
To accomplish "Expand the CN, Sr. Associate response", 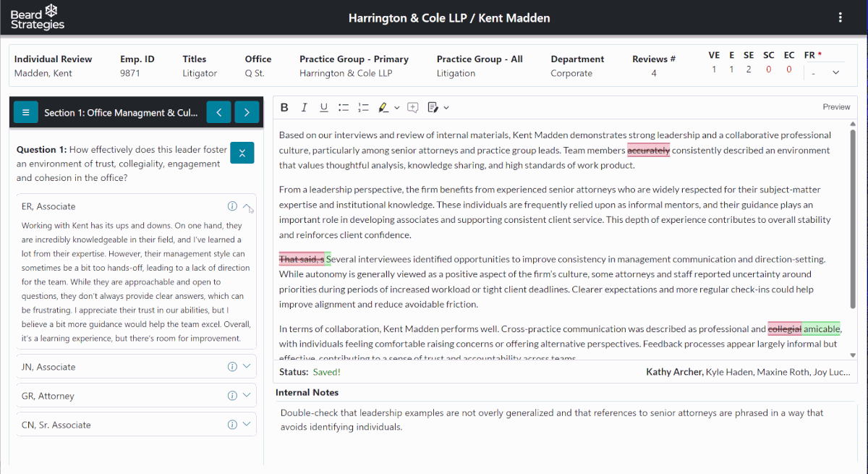I will coord(247,424).
